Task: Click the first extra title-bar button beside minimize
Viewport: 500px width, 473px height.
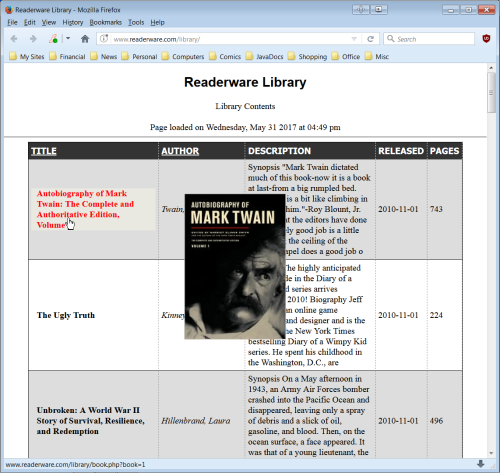Action: pos(361,10)
